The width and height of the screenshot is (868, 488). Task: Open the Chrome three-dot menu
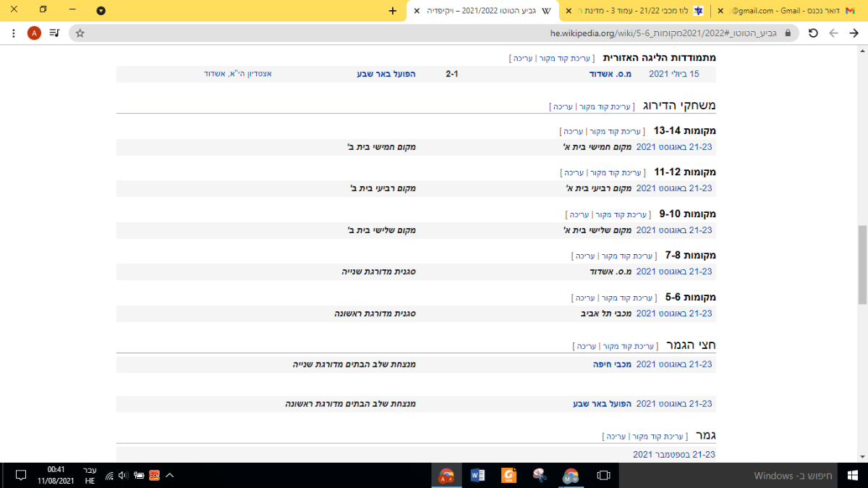14,33
